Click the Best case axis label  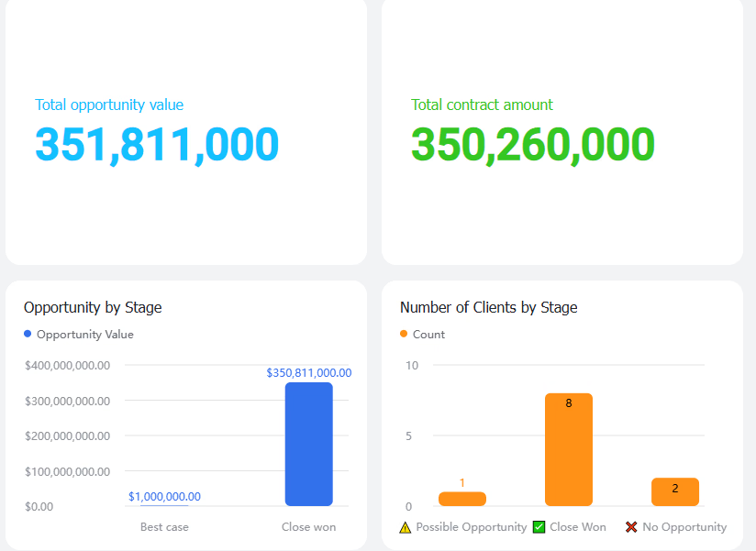click(x=164, y=527)
